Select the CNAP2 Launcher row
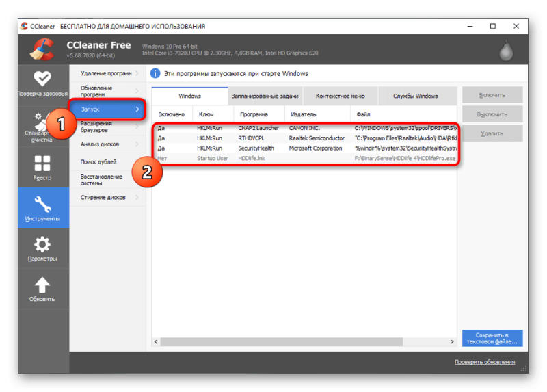The width and height of the screenshot is (547, 392). [x=306, y=128]
